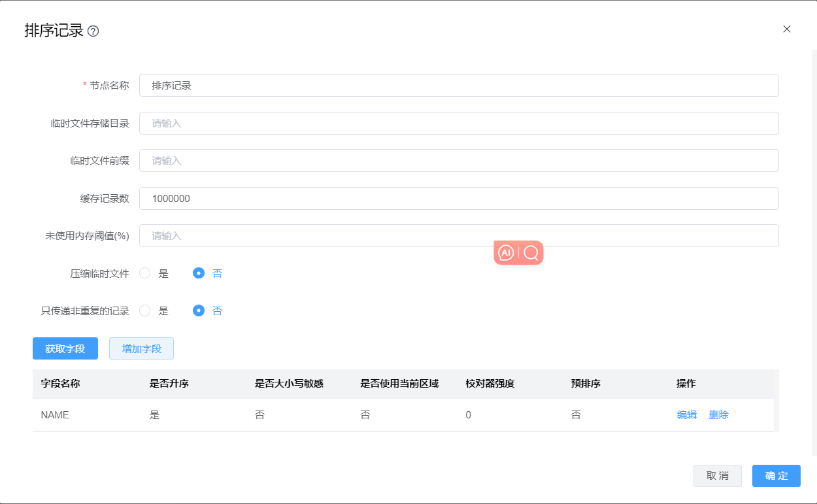817x504 pixels.
Task: Select 是 for 压缩临时文件
Action: 145,273
